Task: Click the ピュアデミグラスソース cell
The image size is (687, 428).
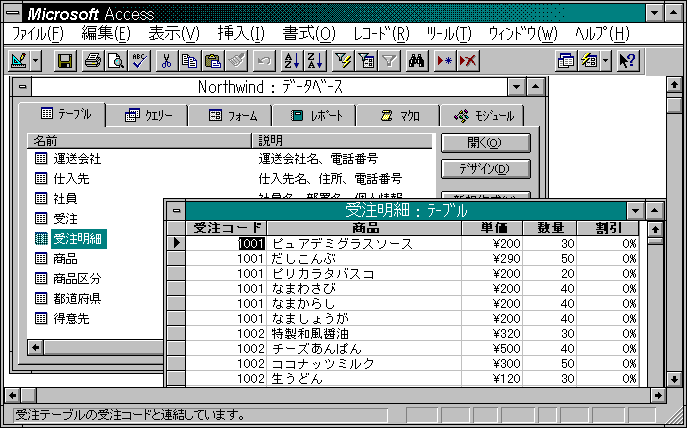Action: click(364, 244)
